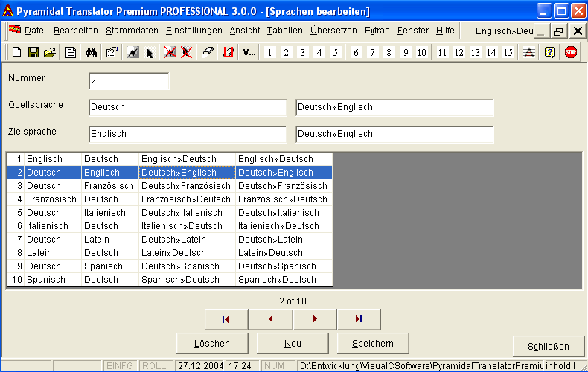This screenshot has height=372, width=588.
Task: Click toolbar number button 15
Action: point(508,53)
